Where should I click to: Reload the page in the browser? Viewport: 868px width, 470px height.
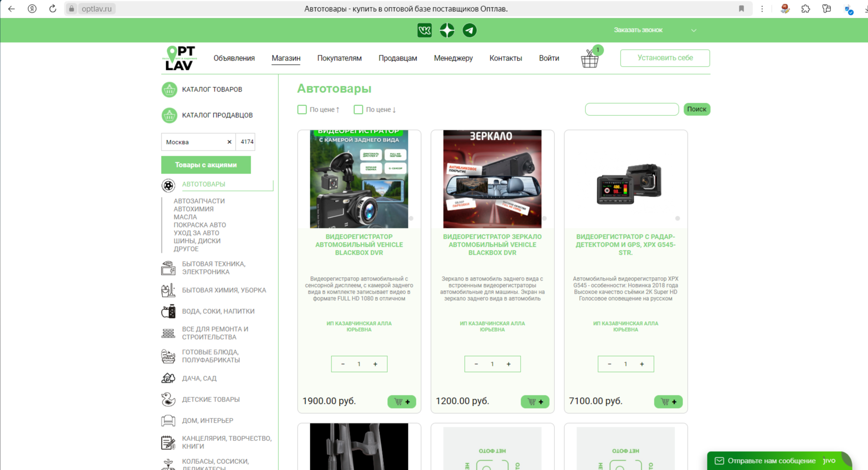tap(53, 8)
